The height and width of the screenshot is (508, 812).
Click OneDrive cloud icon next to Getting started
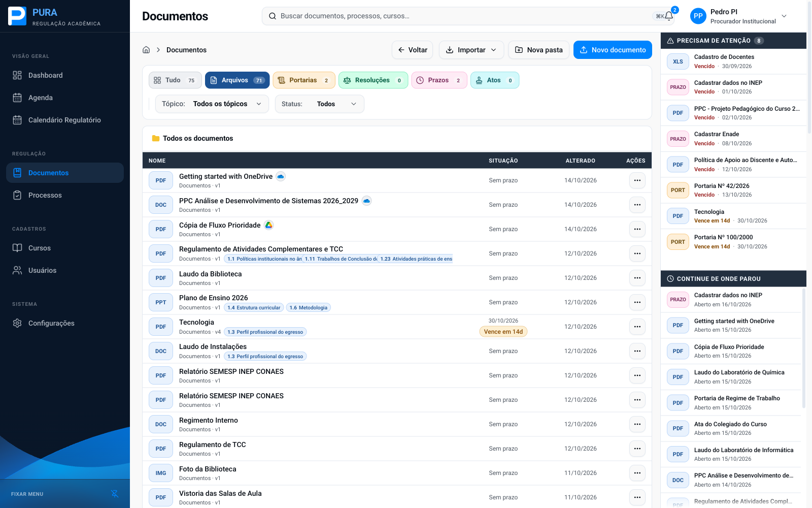[x=281, y=176]
